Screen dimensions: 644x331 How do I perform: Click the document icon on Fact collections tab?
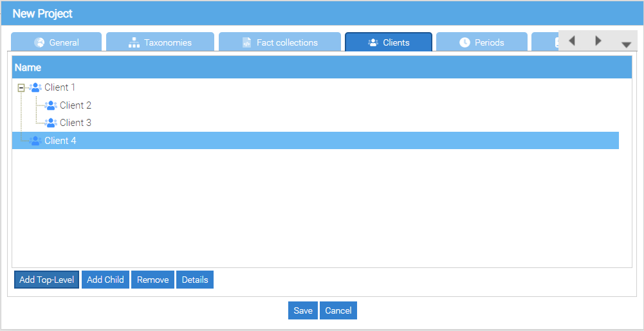[246, 42]
